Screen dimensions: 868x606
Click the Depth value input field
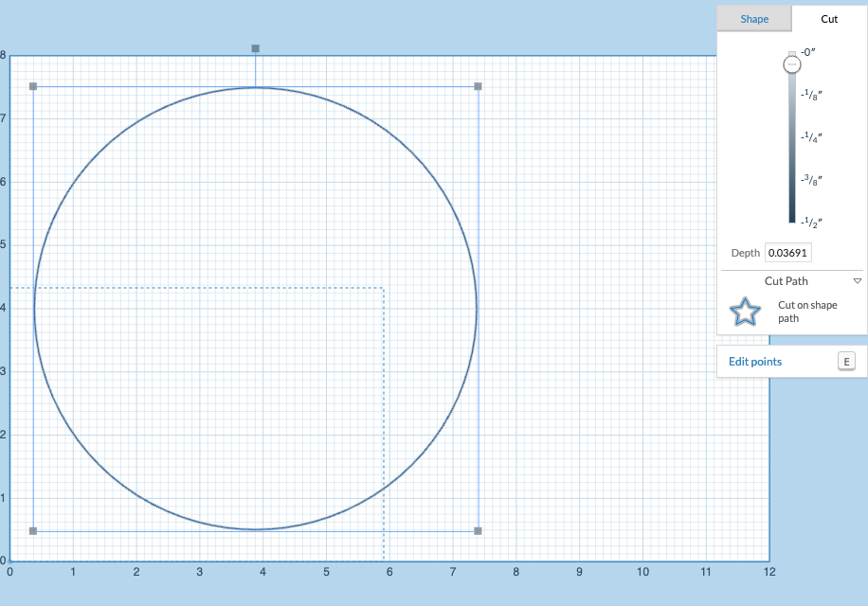point(788,253)
